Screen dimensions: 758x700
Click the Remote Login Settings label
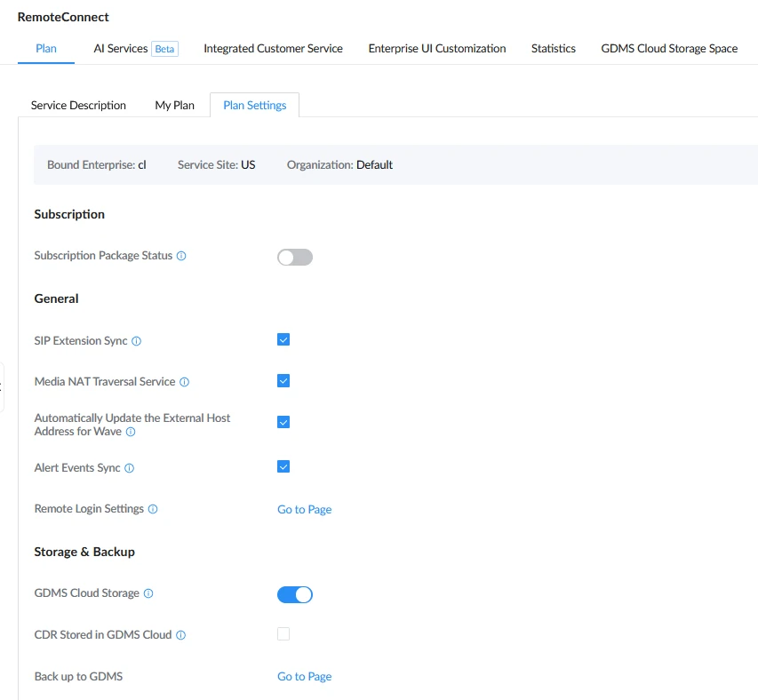coord(89,509)
